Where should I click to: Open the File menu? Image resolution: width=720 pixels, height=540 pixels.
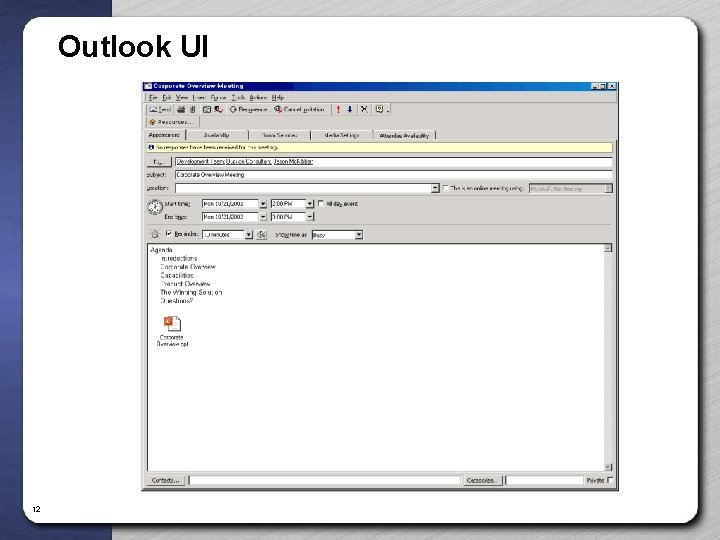pos(153,97)
